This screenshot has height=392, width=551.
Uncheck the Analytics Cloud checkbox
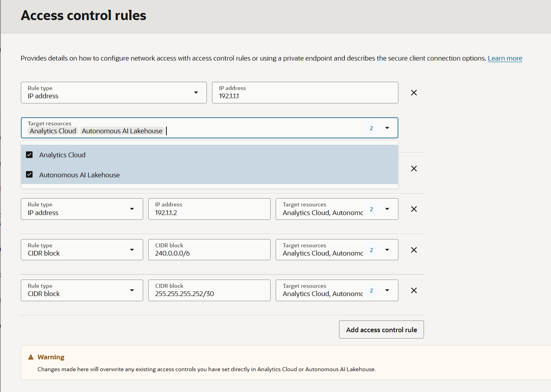(29, 155)
